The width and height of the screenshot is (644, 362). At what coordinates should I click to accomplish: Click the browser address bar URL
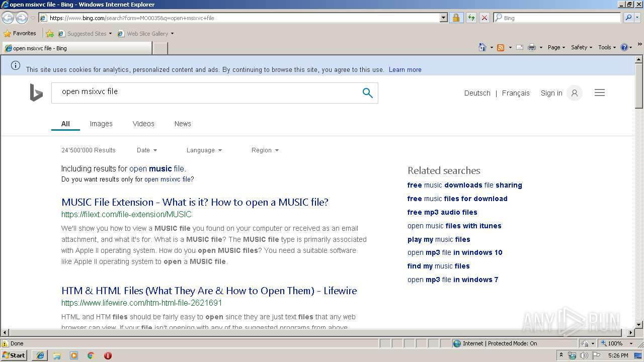[x=239, y=18]
